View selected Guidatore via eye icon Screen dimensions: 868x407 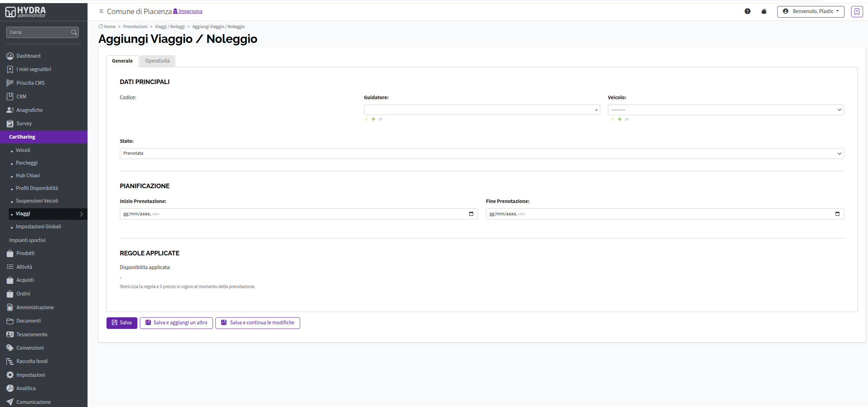pyautogui.click(x=381, y=119)
